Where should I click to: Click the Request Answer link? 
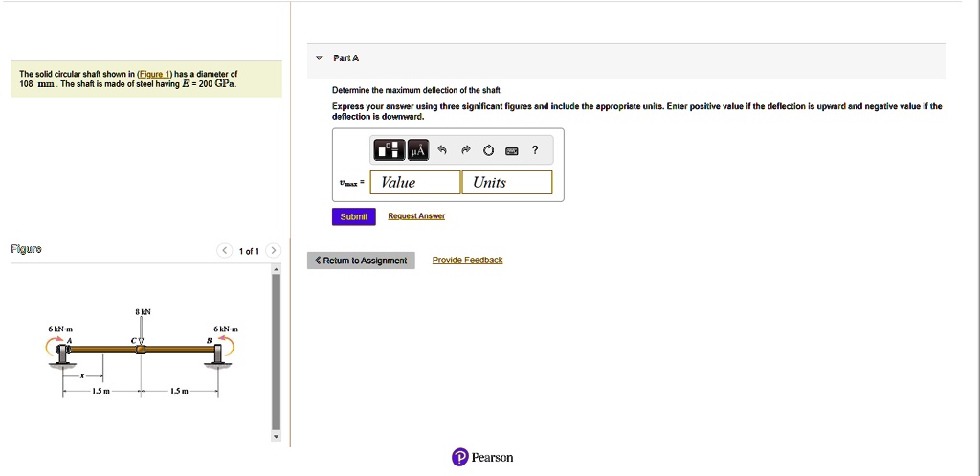click(416, 216)
